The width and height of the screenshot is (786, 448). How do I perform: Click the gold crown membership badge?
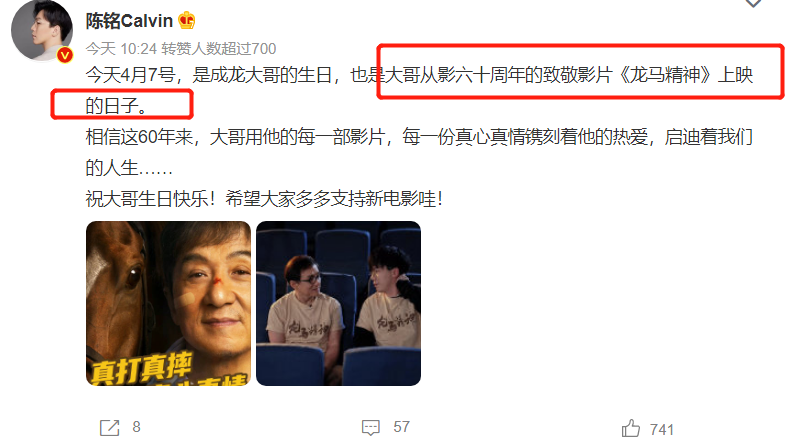click(x=186, y=21)
